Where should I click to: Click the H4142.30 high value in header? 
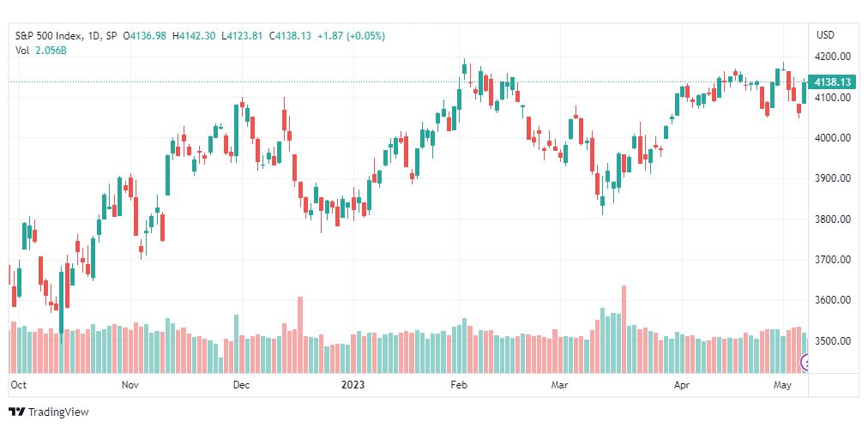point(195,36)
